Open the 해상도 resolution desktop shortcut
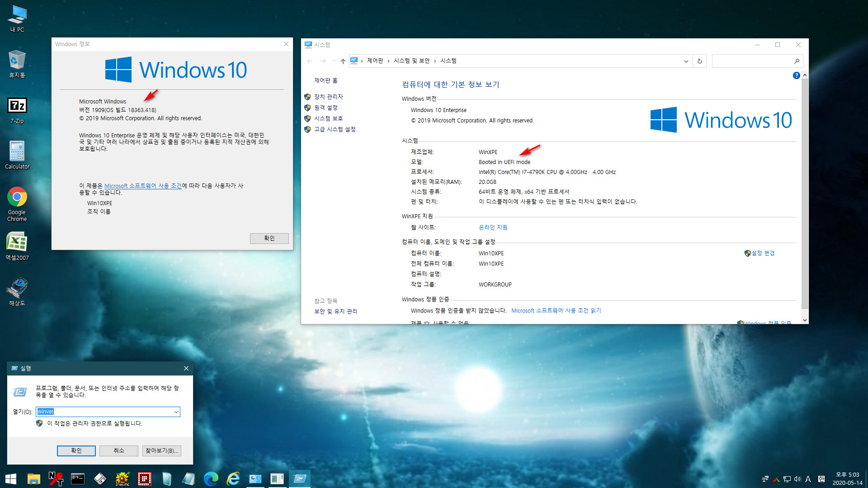This screenshot has height=488, width=868. (17, 292)
